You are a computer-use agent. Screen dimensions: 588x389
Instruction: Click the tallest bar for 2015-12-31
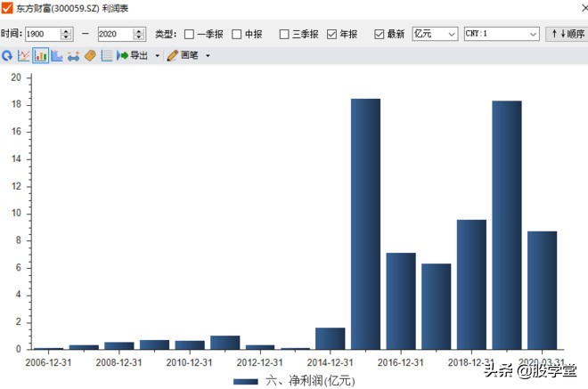tap(365, 224)
